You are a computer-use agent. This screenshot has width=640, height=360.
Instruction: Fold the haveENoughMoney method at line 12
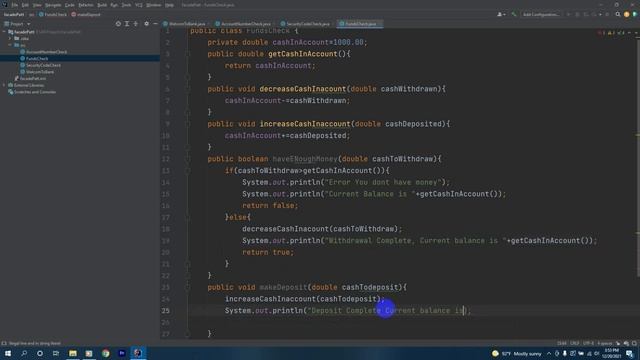point(187,159)
